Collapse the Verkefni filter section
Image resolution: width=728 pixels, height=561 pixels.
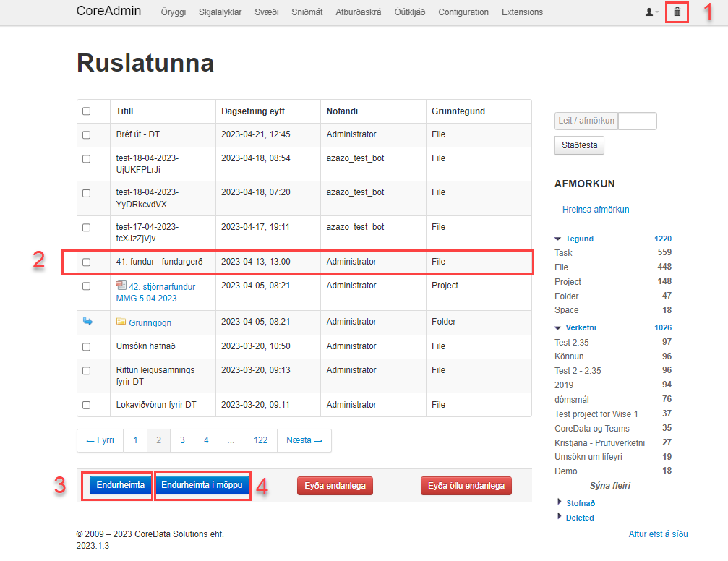point(558,327)
